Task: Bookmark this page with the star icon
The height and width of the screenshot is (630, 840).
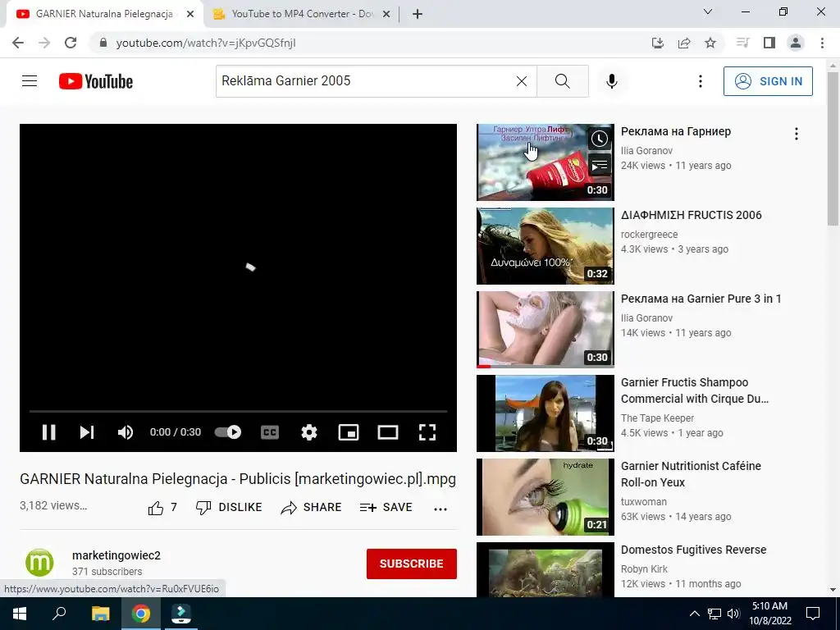Action: [710, 43]
